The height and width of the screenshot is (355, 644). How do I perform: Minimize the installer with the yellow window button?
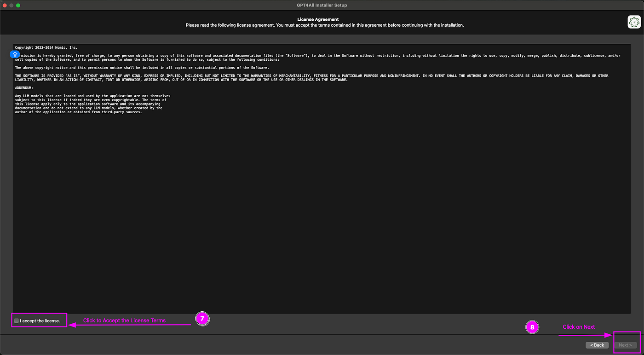(11, 5)
